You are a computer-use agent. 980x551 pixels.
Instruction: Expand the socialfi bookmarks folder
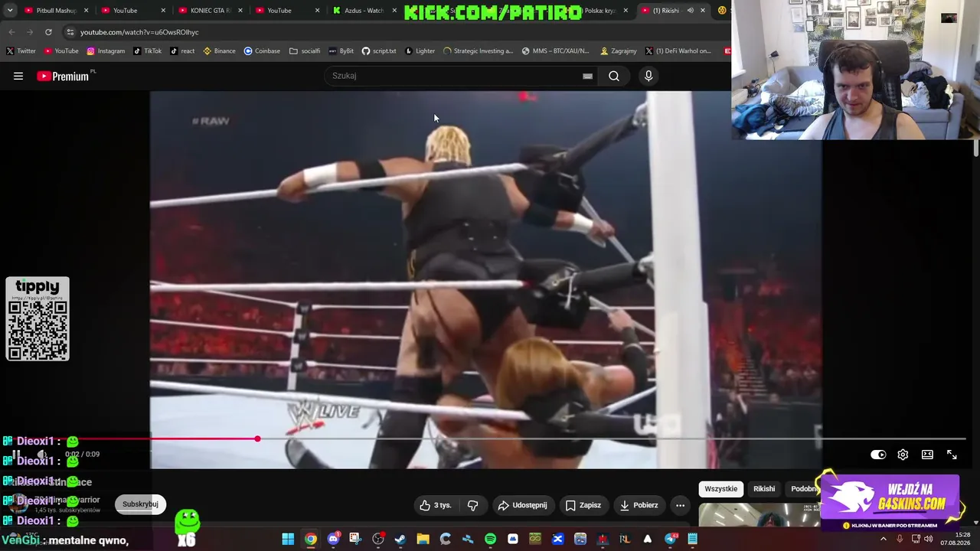[305, 51]
